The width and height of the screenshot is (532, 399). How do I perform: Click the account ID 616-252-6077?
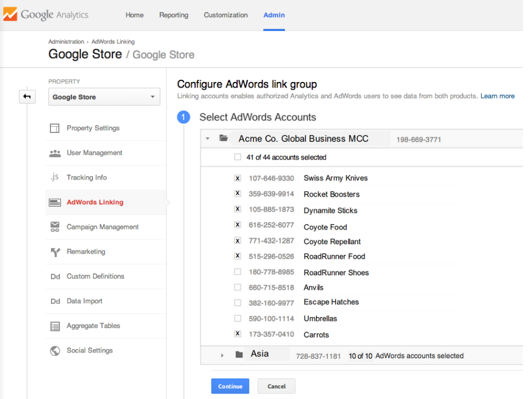[272, 225]
